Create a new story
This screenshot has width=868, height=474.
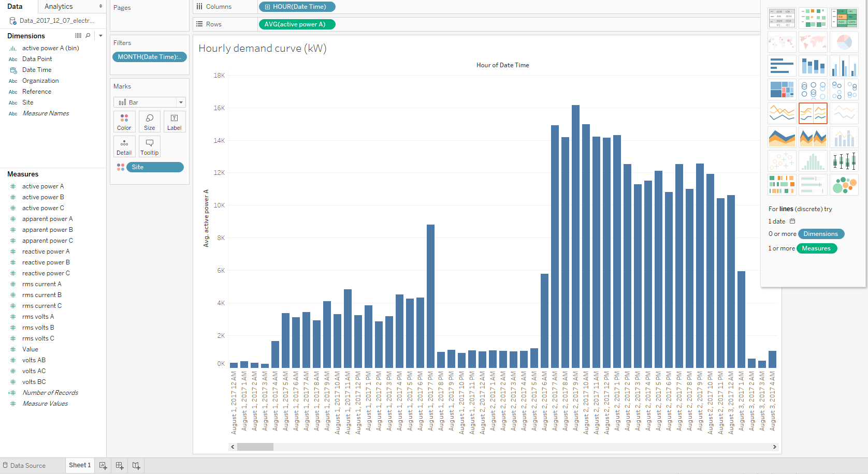tap(136, 466)
